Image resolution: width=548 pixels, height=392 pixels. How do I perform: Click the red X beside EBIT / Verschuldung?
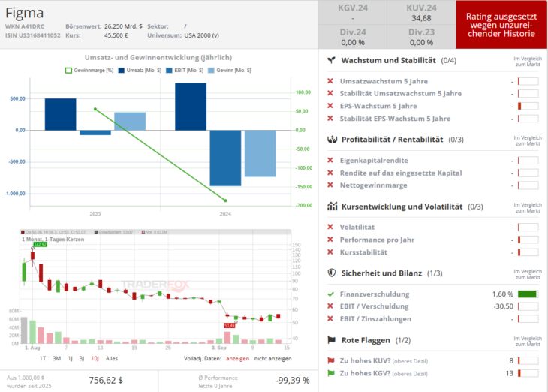tap(330, 306)
